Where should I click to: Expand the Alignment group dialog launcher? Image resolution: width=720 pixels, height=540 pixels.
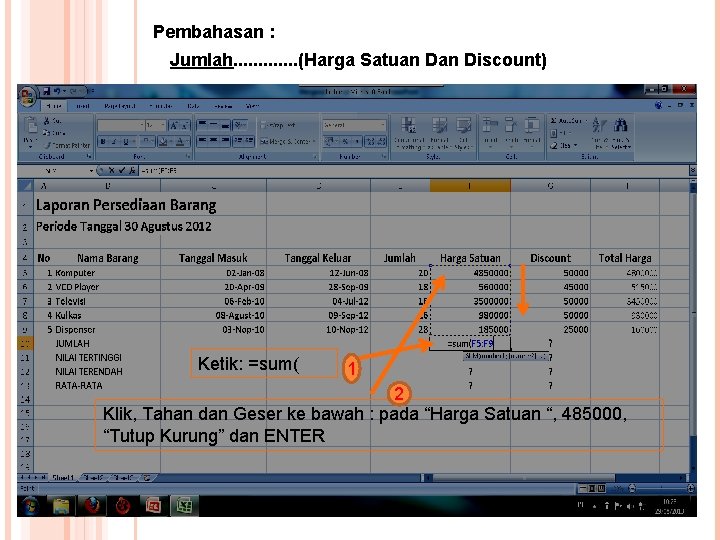pos(315,157)
